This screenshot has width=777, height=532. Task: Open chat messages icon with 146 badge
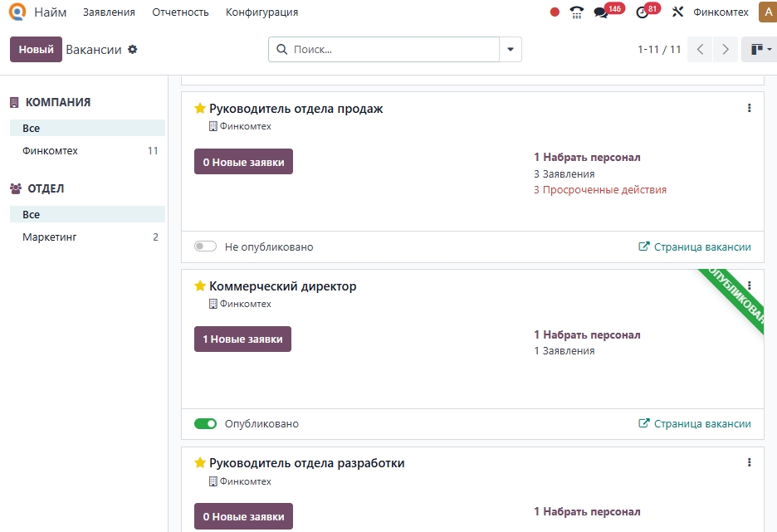tap(602, 12)
